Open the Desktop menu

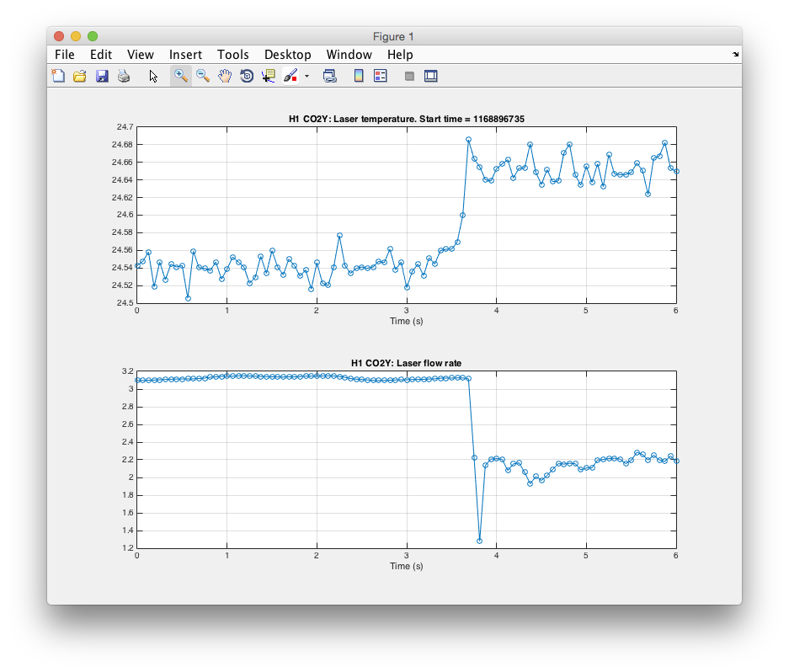tap(288, 55)
